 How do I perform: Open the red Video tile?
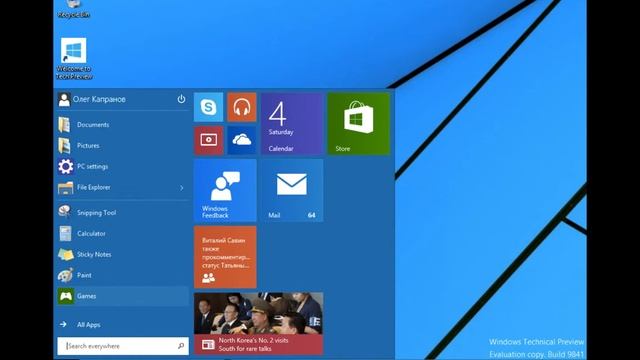tap(209, 140)
